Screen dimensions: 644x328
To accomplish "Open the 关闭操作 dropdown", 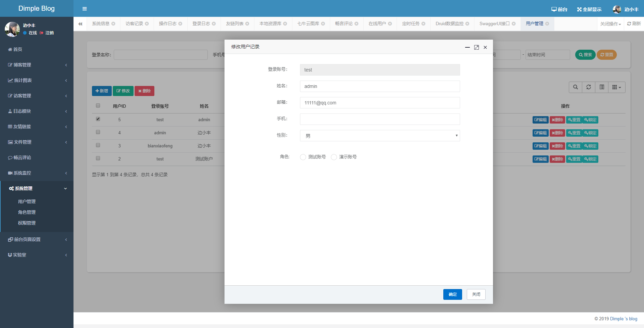I will click(610, 24).
